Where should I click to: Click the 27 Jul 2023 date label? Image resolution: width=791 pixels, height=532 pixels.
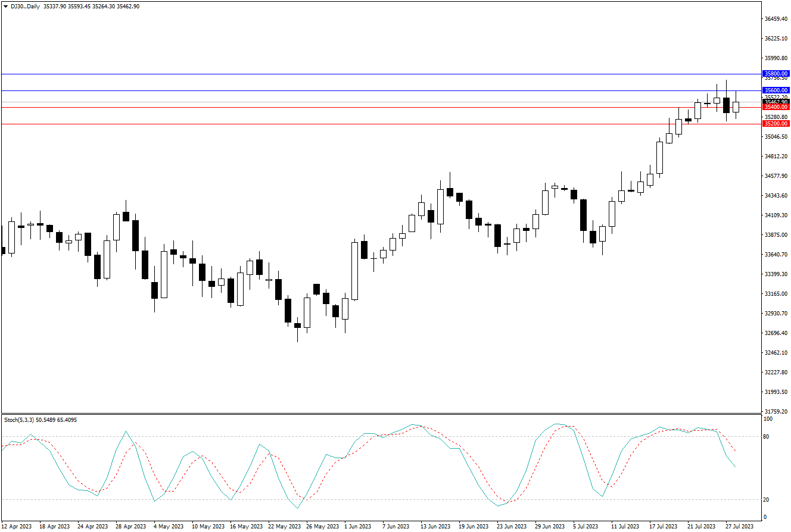pos(739,526)
